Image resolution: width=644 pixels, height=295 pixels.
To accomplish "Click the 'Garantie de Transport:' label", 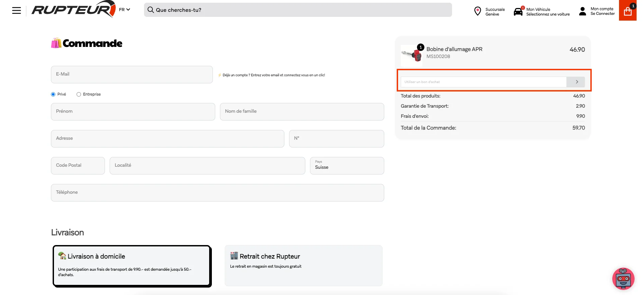I will (x=425, y=106).
